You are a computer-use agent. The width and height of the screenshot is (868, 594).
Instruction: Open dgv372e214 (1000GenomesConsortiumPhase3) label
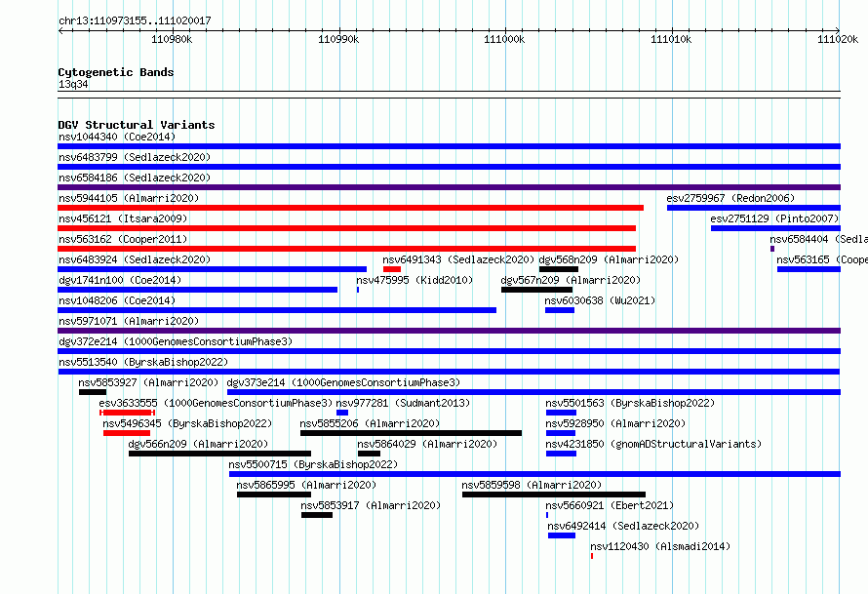tap(176, 341)
